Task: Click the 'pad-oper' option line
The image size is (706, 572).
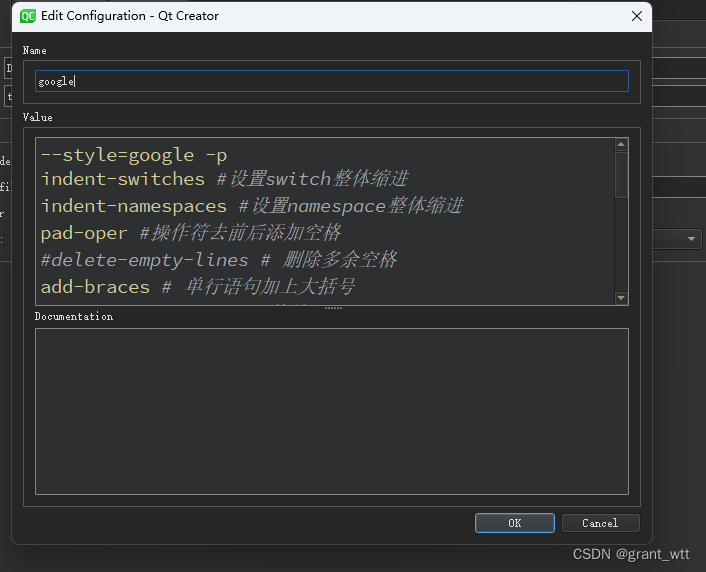Action: pos(190,233)
